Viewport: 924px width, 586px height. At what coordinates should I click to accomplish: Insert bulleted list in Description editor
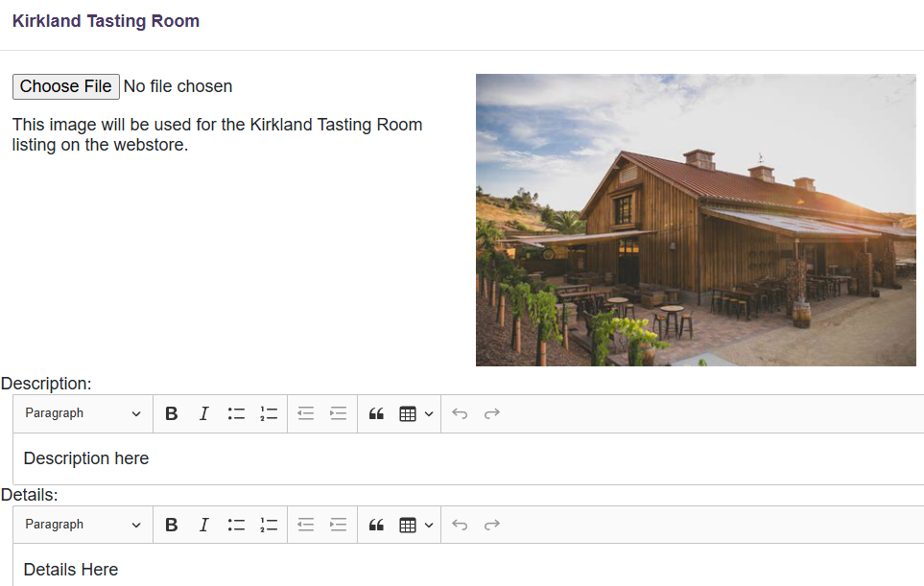point(236,413)
